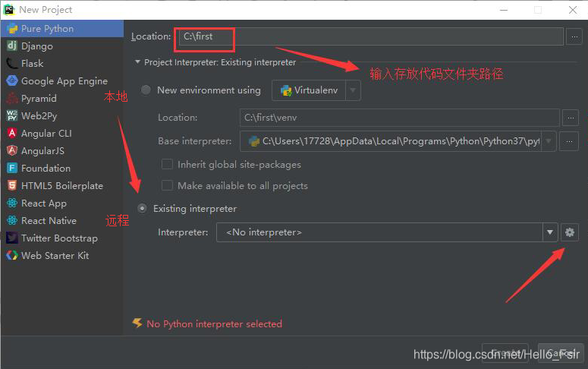This screenshot has width=588, height=369.
Task: Select Google App Engine icon
Action: [12, 80]
